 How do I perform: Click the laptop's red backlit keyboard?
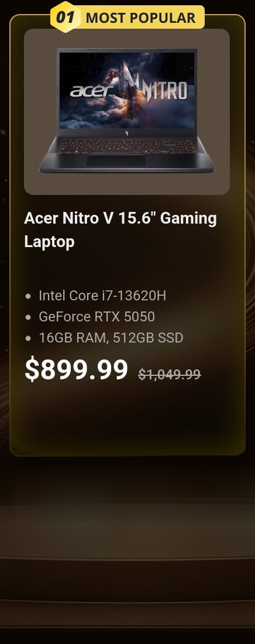pyautogui.click(x=126, y=146)
